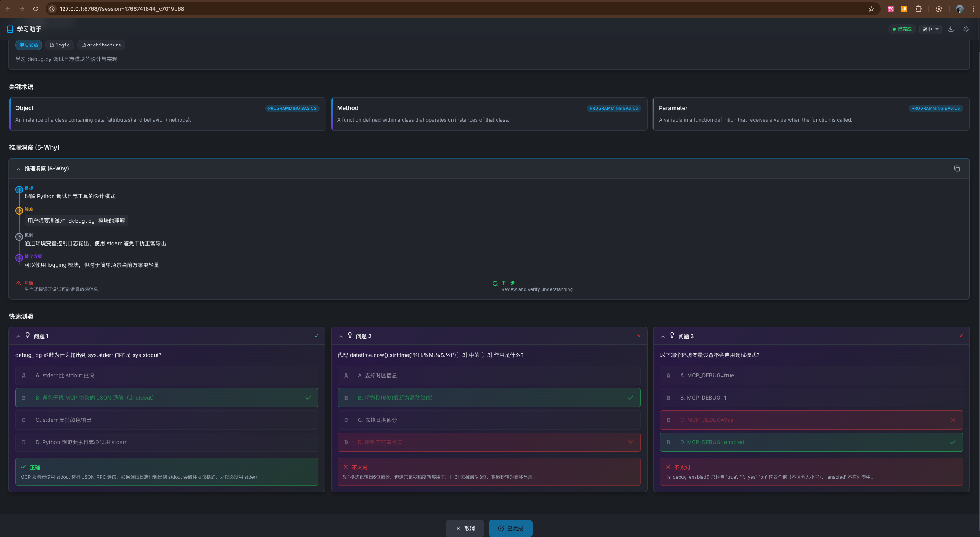Select answer A. stderr 比 stdout 更快

pyautogui.click(x=167, y=375)
